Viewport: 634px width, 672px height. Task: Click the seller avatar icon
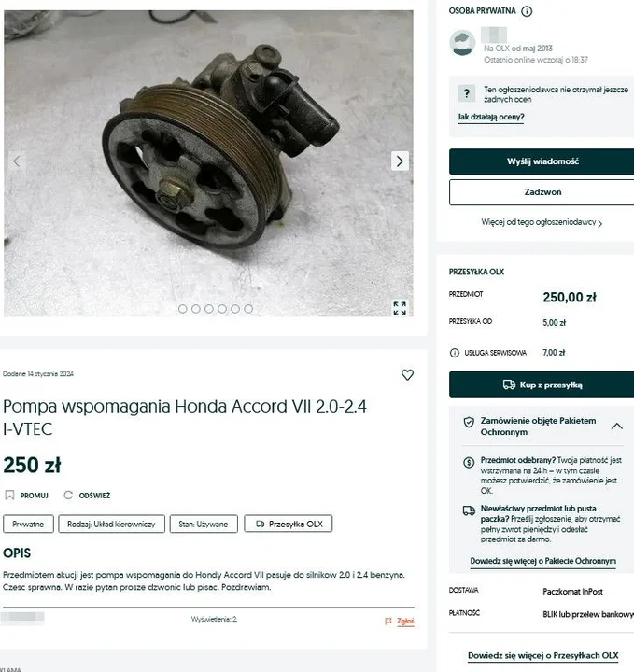coord(462,42)
